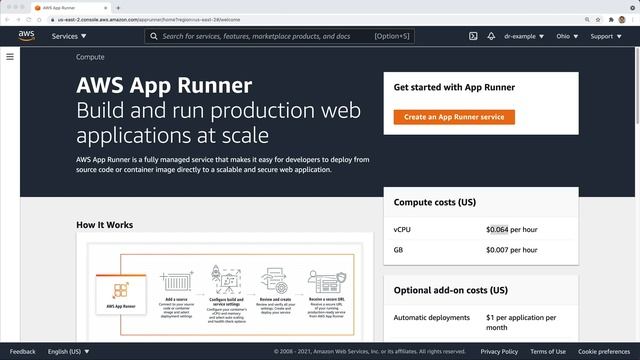640x360 pixels.
Task: Click the Add a source diagram icon
Action: pos(177,281)
